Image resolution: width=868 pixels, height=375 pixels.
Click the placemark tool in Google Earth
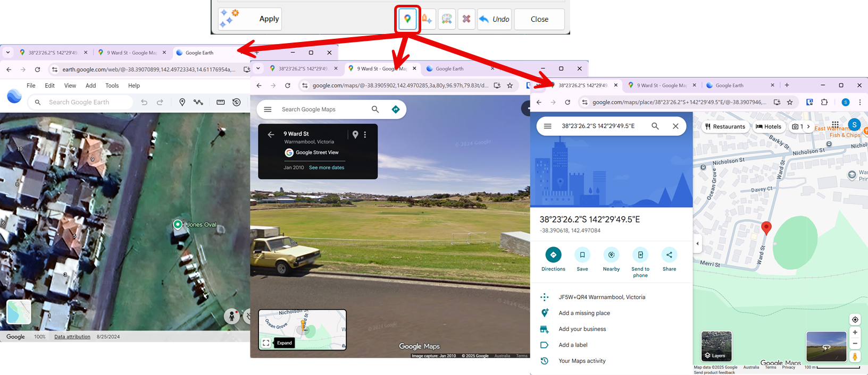click(x=182, y=102)
